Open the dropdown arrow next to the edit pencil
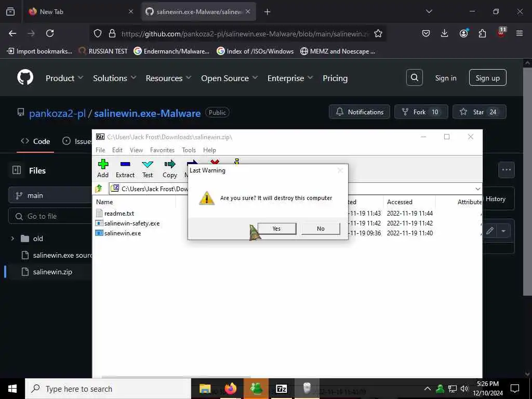This screenshot has height=399, width=532. 503,231
